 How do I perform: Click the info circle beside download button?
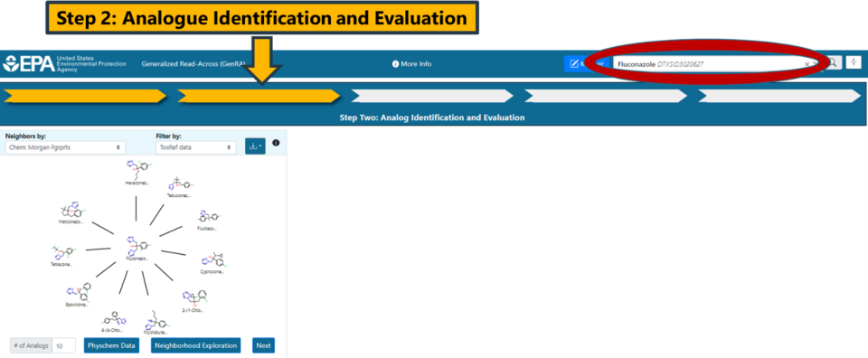pyautogui.click(x=276, y=143)
